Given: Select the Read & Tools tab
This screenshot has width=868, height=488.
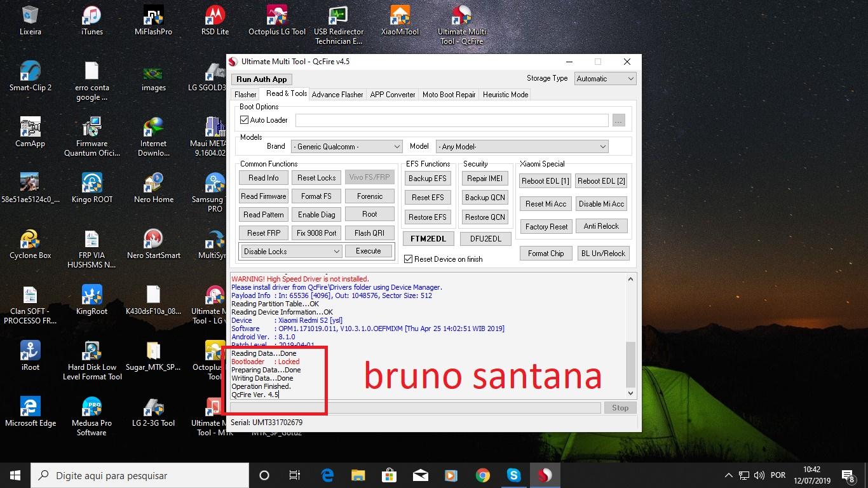Looking at the screenshot, I should [x=287, y=93].
